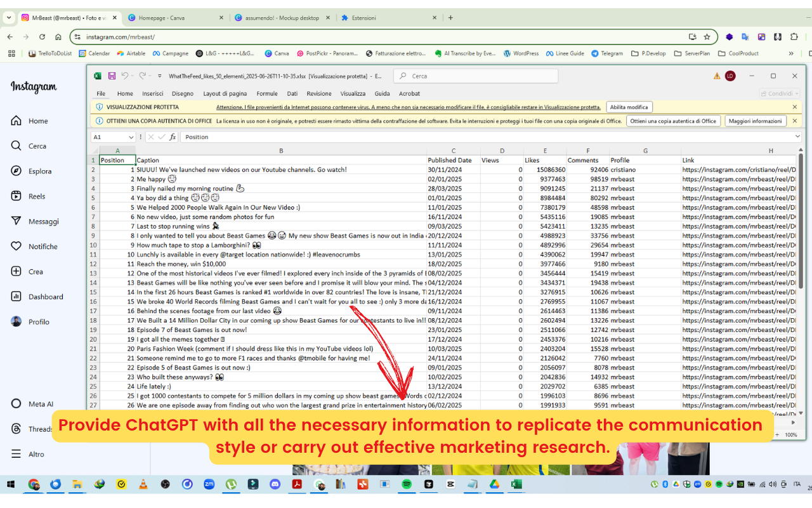
Task: Click Ottieni una copia autentica di Office button
Action: point(673,121)
